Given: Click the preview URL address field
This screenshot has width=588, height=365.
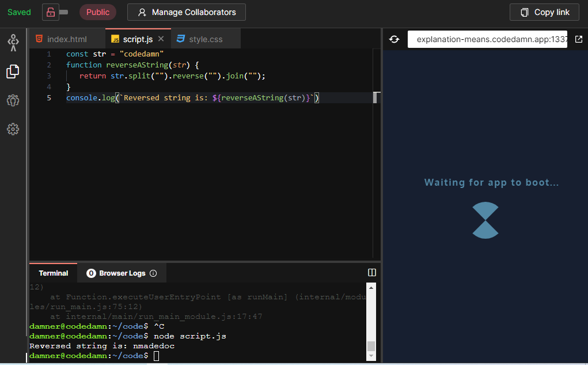Looking at the screenshot, I should (x=487, y=39).
